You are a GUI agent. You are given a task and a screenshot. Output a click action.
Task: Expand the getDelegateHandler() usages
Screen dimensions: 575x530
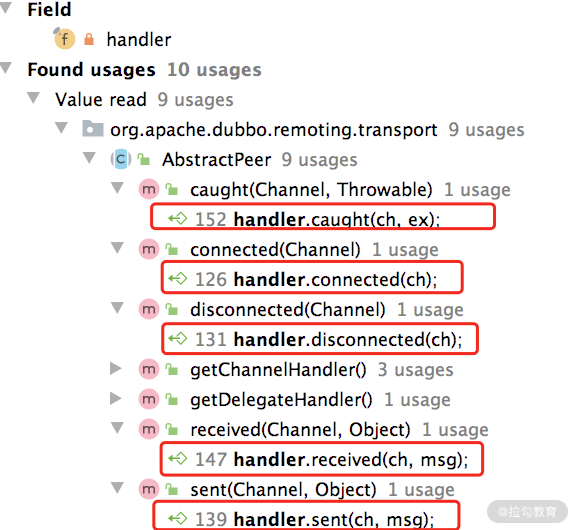116,398
